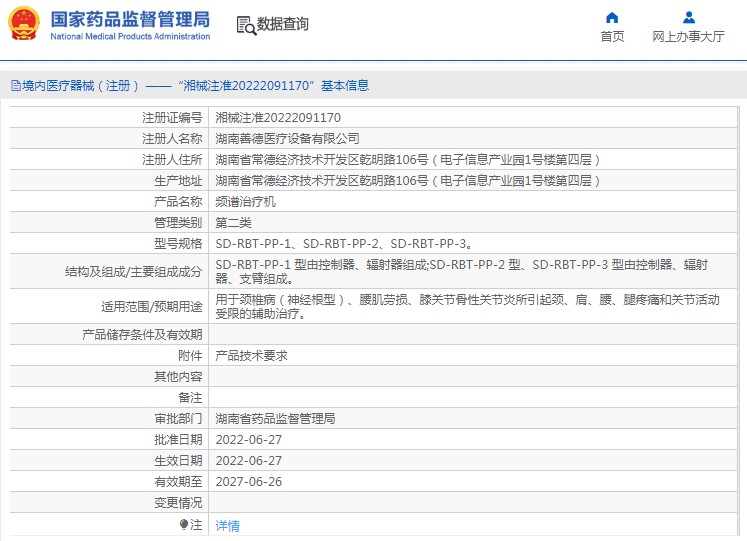Click the national emblem logo
The height and width of the screenshot is (541, 747).
tap(23, 23)
